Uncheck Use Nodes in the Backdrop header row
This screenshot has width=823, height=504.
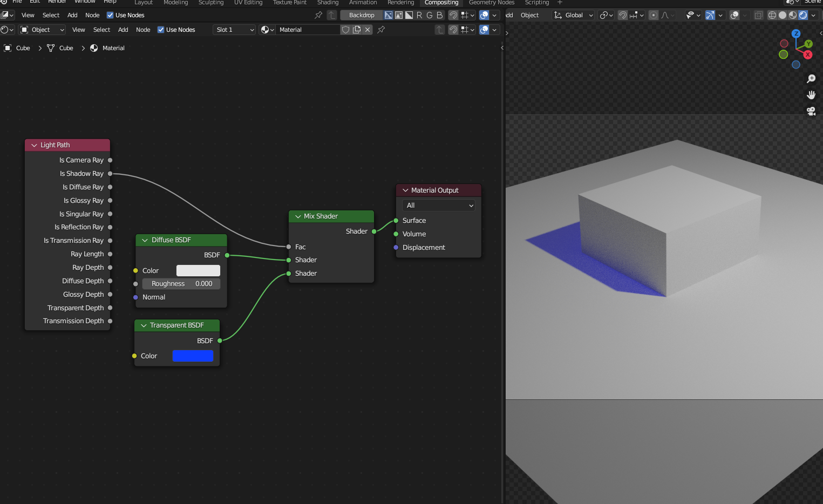point(110,15)
